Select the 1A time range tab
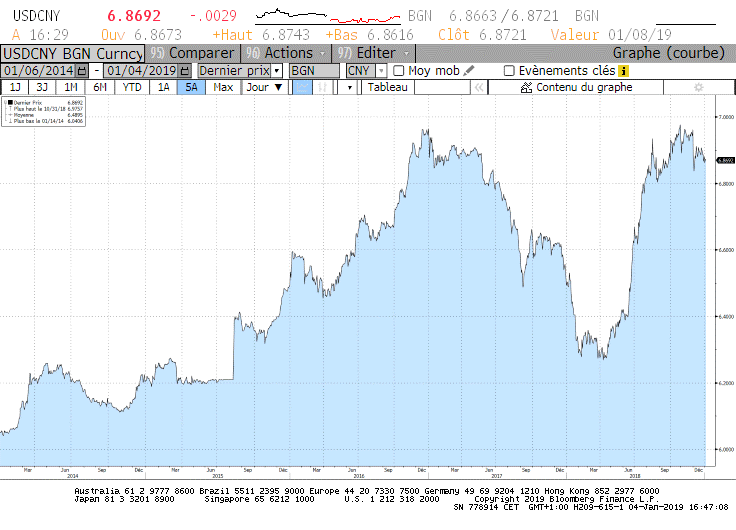Screen dimensions: 736x530 point(163,87)
